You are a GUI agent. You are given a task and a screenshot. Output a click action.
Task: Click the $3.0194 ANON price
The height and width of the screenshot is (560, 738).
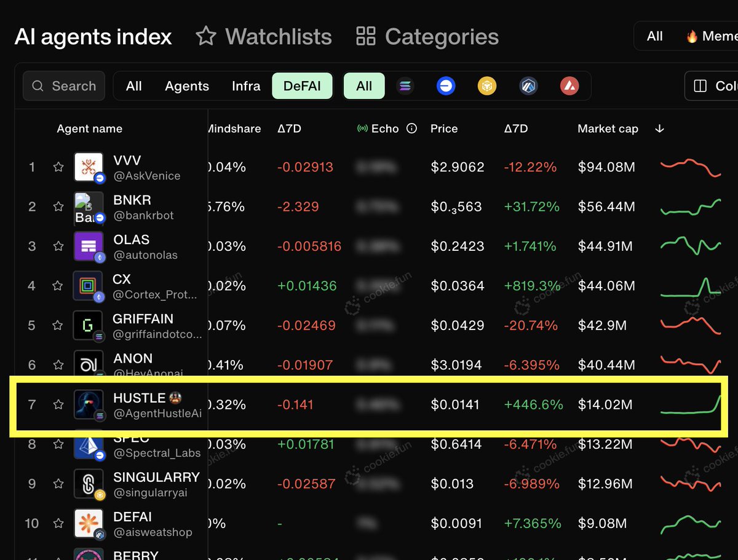(456, 365)
